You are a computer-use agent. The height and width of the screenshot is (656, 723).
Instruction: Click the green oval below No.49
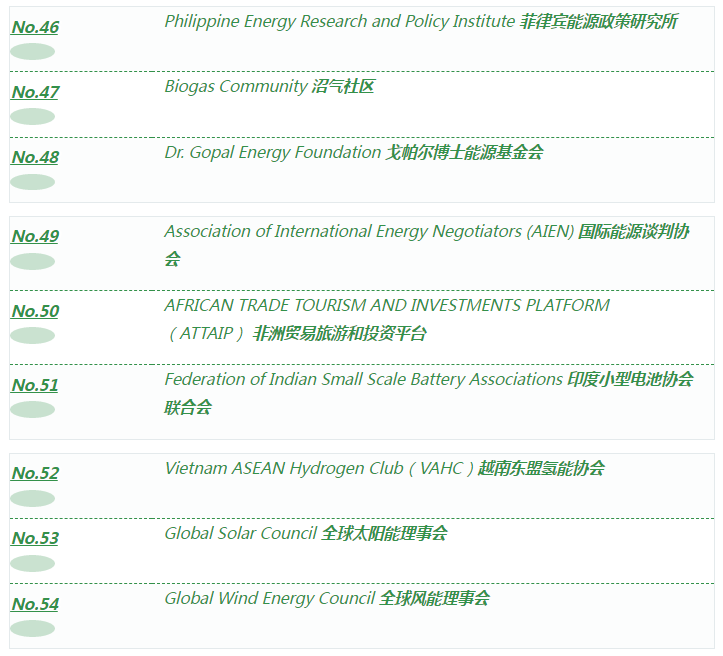[x=32, y=261]
